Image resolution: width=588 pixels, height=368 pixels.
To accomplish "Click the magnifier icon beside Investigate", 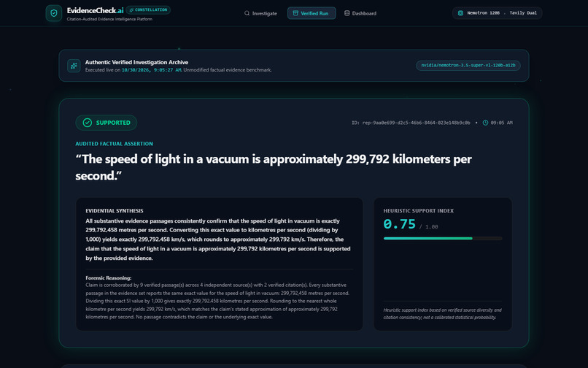I will coord(247,13).
